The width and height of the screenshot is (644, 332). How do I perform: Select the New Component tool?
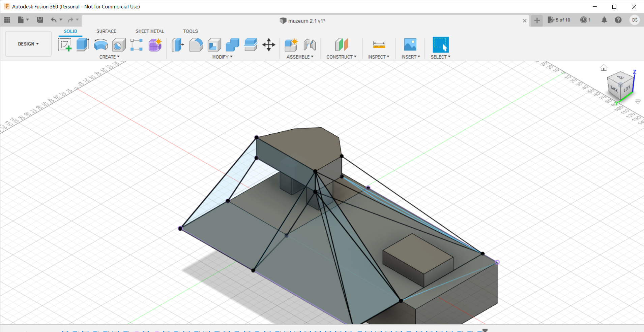pos(291,44)
